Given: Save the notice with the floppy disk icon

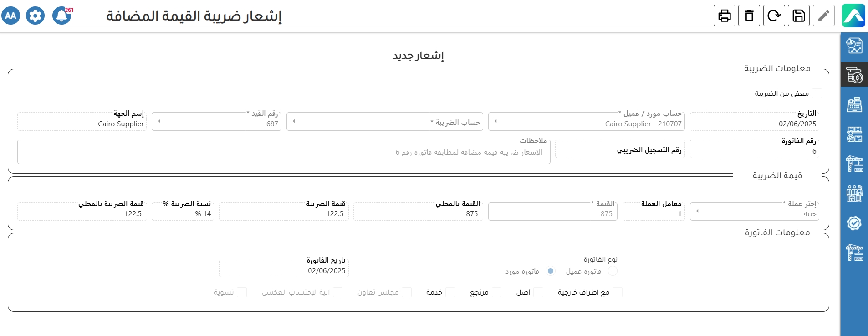Looking at the screenshot, I should pyautogui.click(x=799, y=16).
